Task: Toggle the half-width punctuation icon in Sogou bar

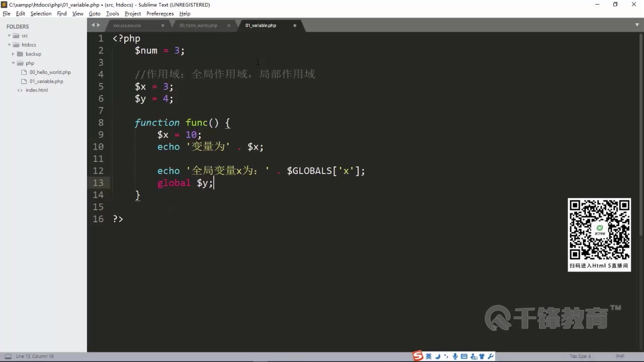Action: pyautogui.click(x=446, y=356)
